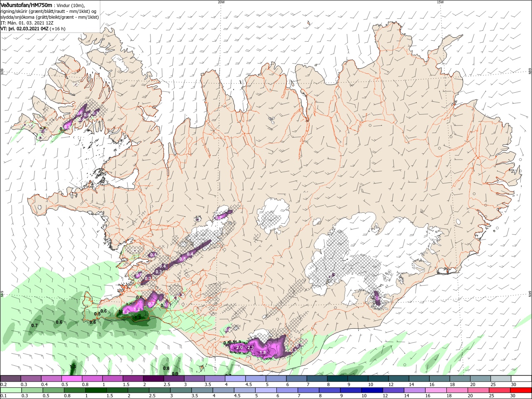Click the 'VT: þri. 02.03.2021 04Z' valid time
This screenshot has width=532, height=399.
click(x=24, y=29)
